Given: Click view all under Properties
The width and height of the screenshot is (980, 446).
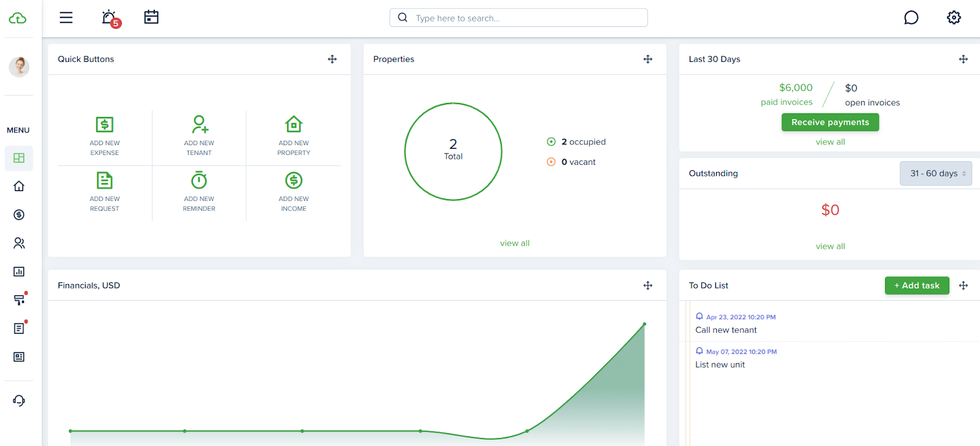Looking at the screenshot, I should click(x=514, y=243).
